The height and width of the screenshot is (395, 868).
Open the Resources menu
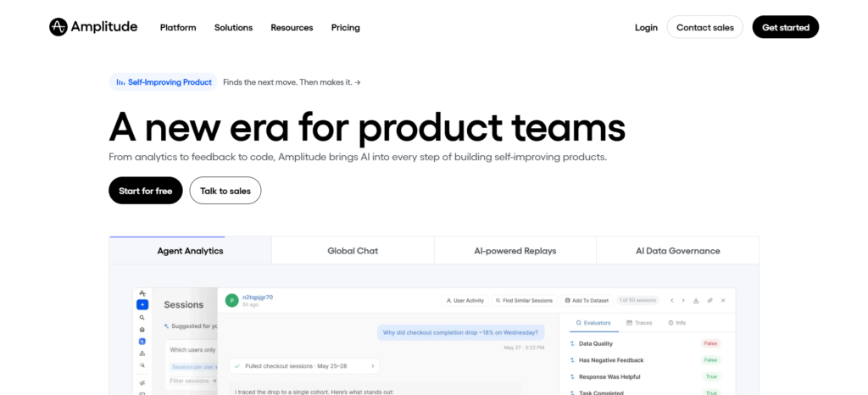coord(292,27)
